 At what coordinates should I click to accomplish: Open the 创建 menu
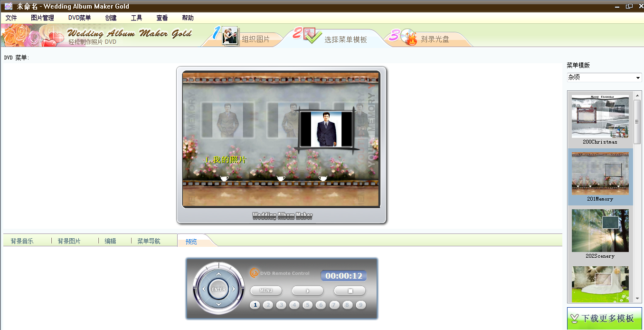111,18
